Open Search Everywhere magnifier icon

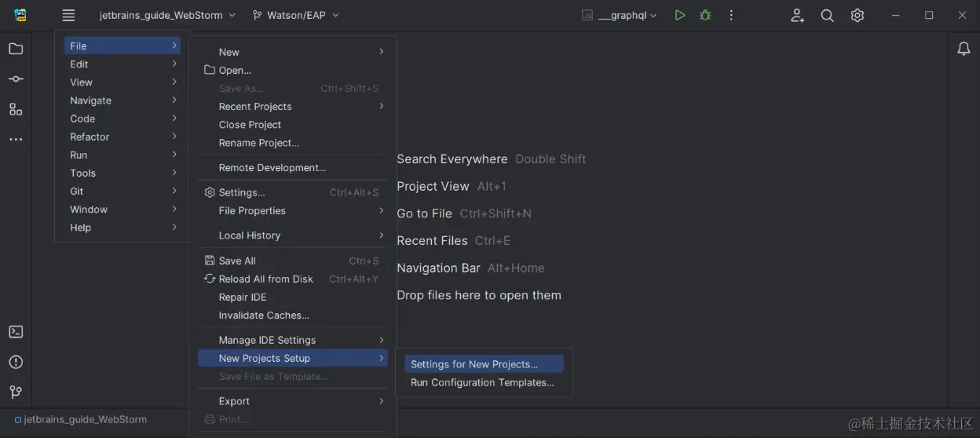click(827, 15)
